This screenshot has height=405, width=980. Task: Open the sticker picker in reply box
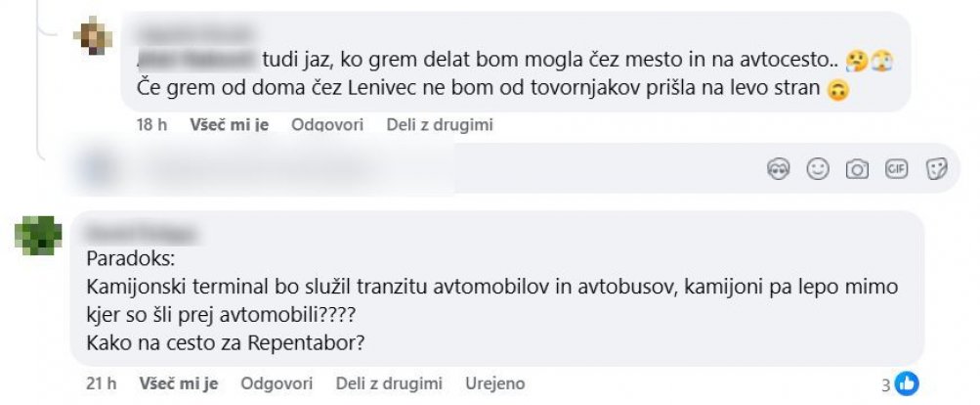coord(936,169)
